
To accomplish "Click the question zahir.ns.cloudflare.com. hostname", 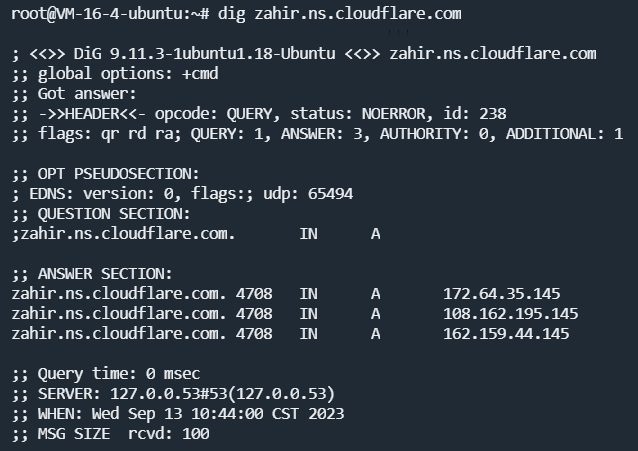I will point(128,234).
